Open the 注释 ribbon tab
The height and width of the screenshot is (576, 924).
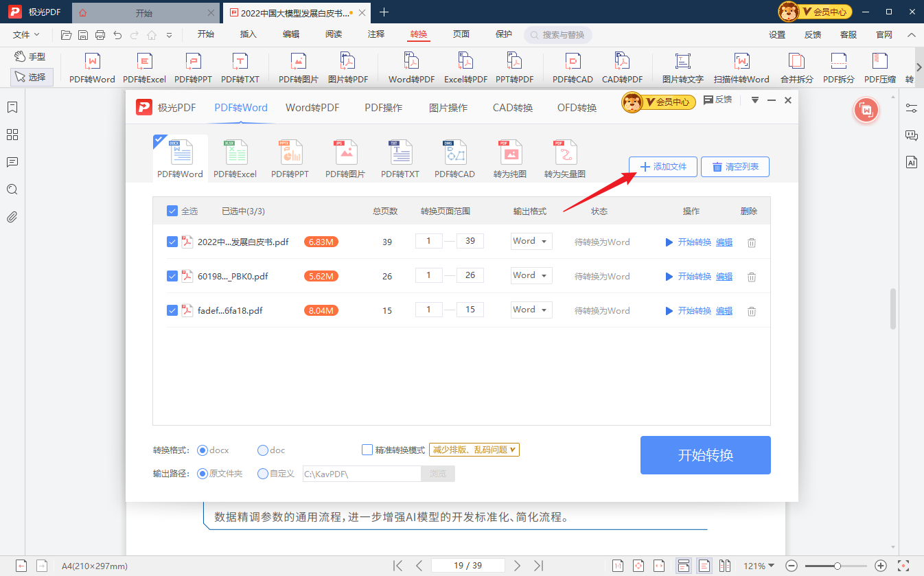376,34
